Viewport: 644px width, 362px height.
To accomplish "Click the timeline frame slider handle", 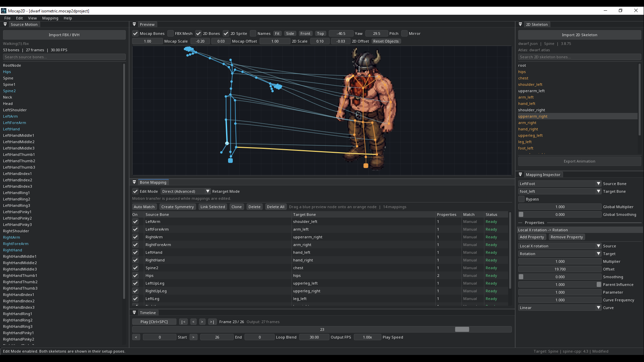I will pyautogui.click(x=462, y=329).
